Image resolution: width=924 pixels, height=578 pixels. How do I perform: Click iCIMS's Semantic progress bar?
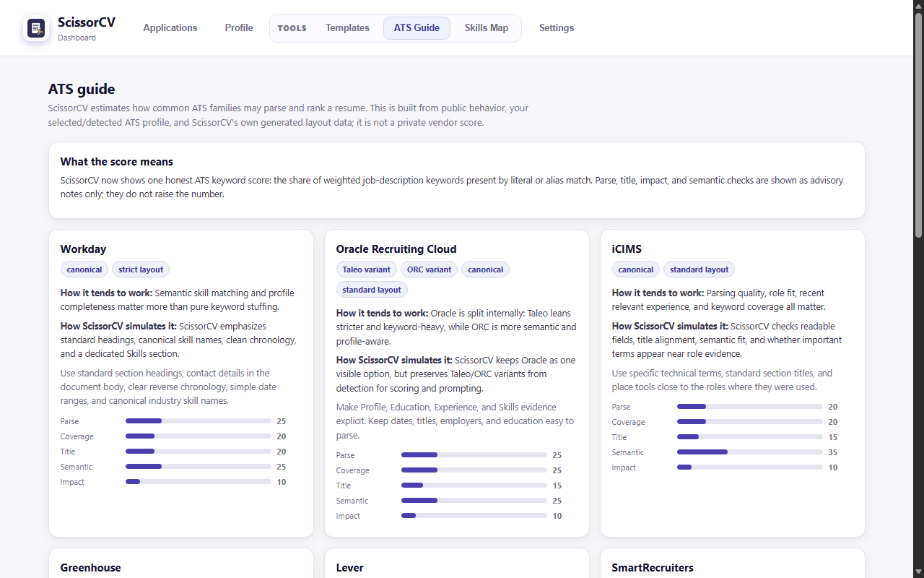(x=750, y=452)
